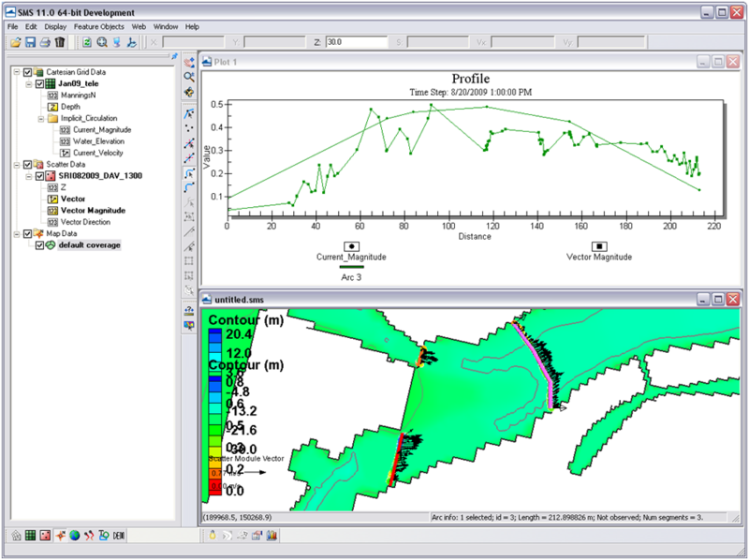
Task: Select the Current_Magnitude dataset
Action: [102, 130]
